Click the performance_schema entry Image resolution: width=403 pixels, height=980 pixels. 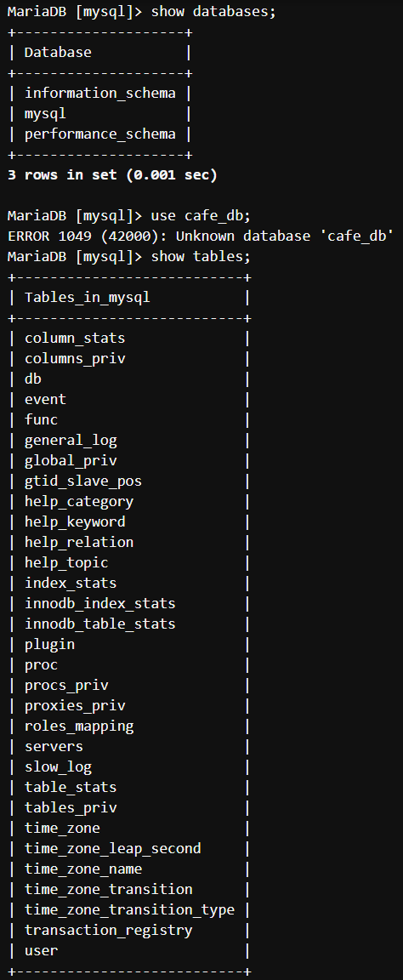100,134
